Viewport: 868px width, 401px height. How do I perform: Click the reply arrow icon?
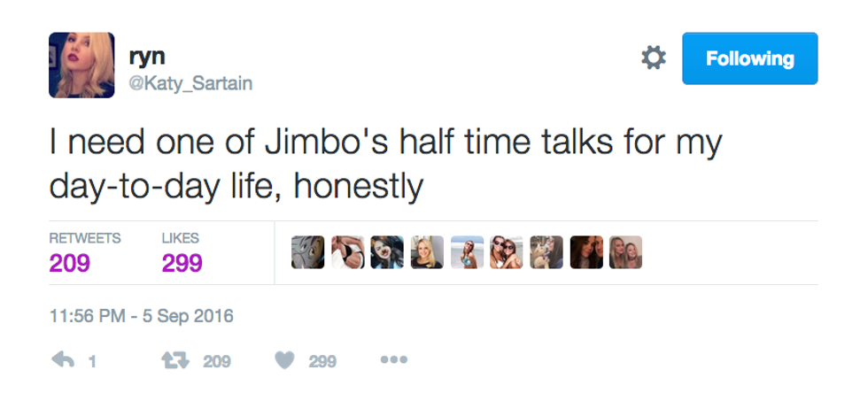tap(61, 361)
